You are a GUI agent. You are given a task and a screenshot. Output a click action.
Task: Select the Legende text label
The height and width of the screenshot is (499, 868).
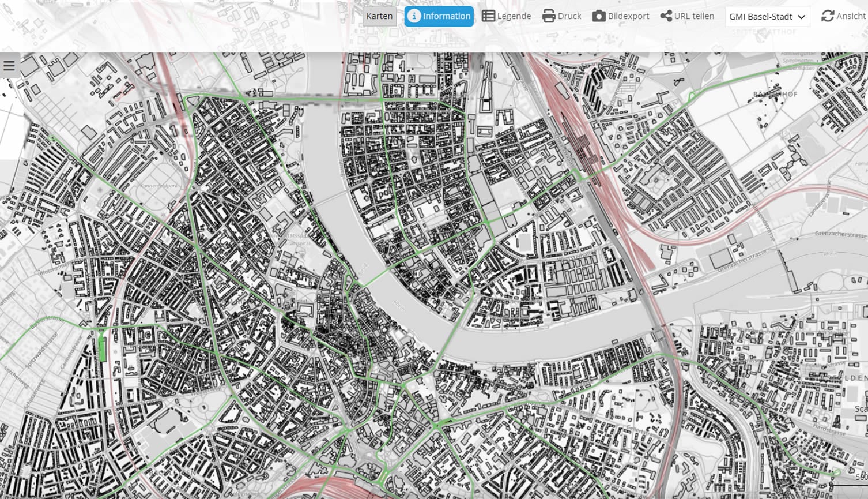click(x=514, y=16)
